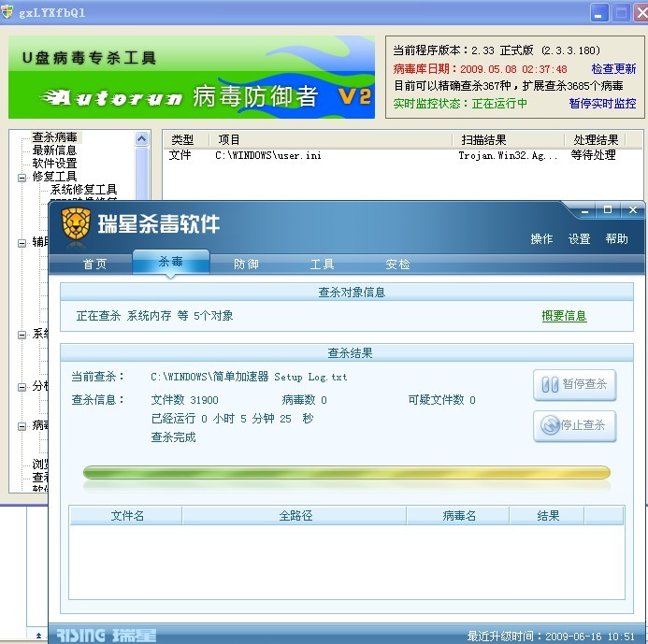This screenshot has height=644, width=648.
Task: Click the 病毒库日期 date text
Action: click(480, 68)
